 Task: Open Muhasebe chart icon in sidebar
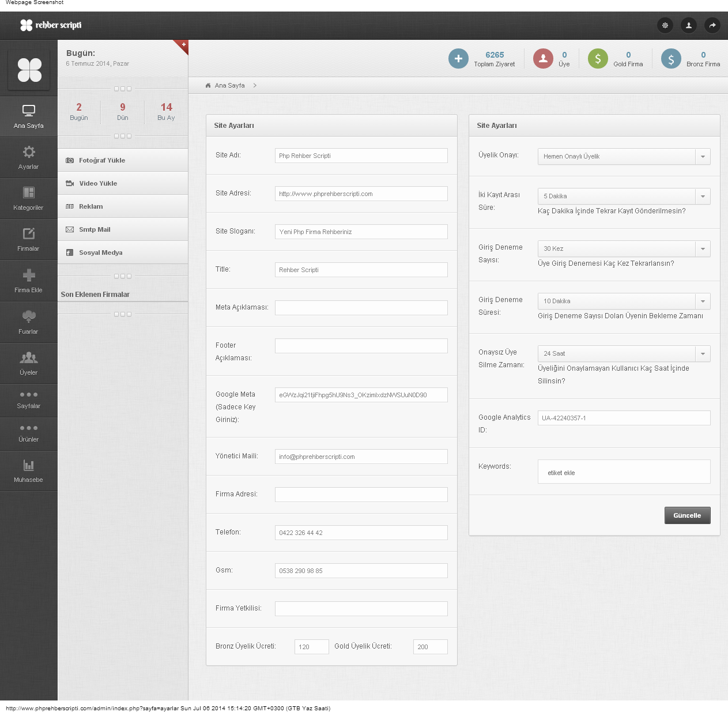click(29, 471)
